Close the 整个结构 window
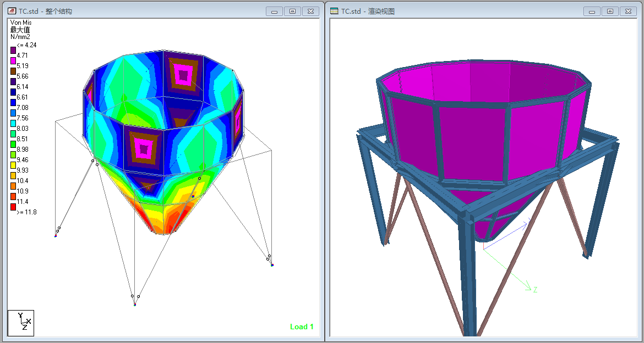This screenshot has width=644, height=343. pos(311,12)
